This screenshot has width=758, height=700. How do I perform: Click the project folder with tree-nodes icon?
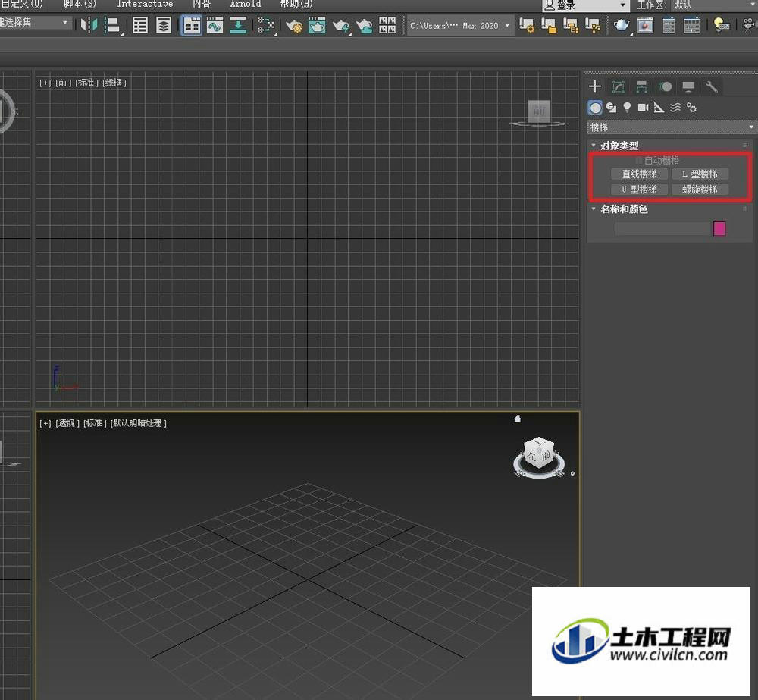coord(594,25)
